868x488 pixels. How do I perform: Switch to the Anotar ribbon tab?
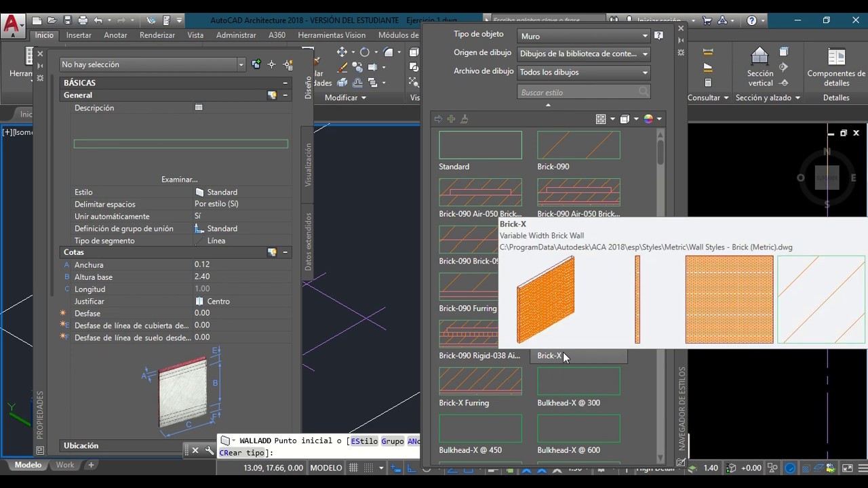(x=115, y=35)
